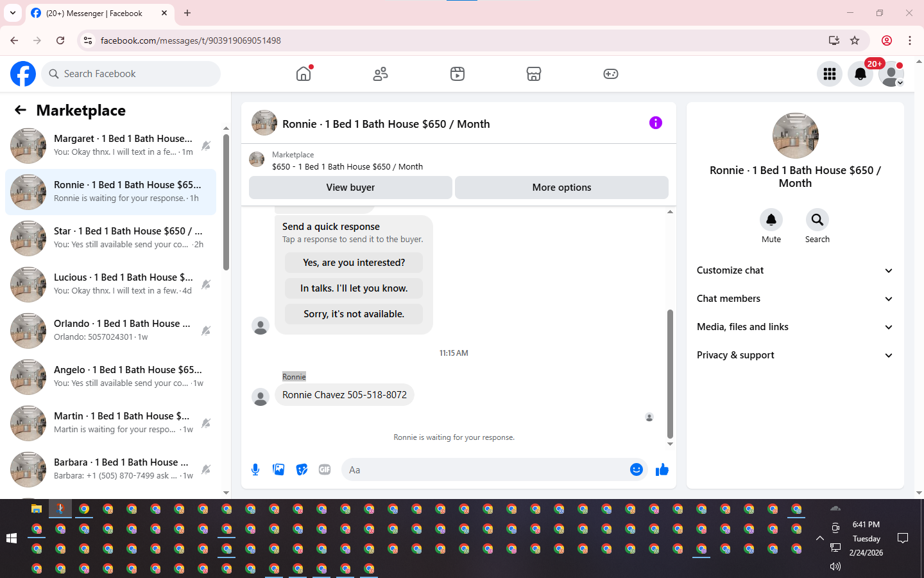Choose a sticker icon in composer
The image size is (924, 578).
(x=302, y=469)
